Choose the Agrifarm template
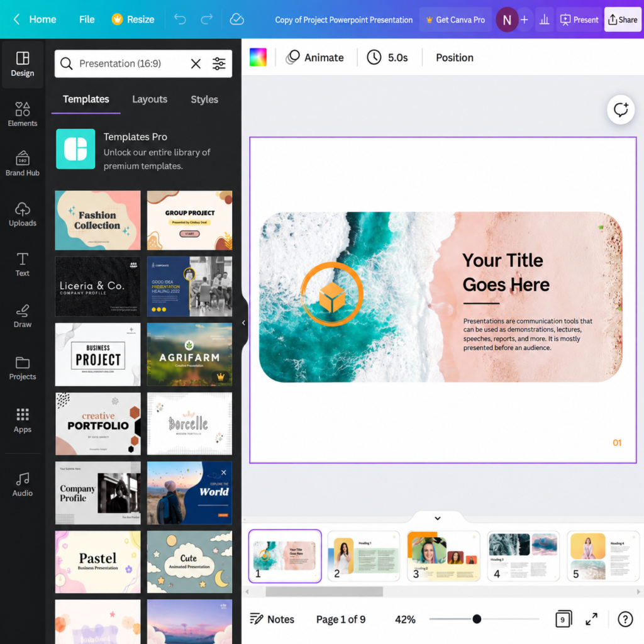 coord(189,354)
